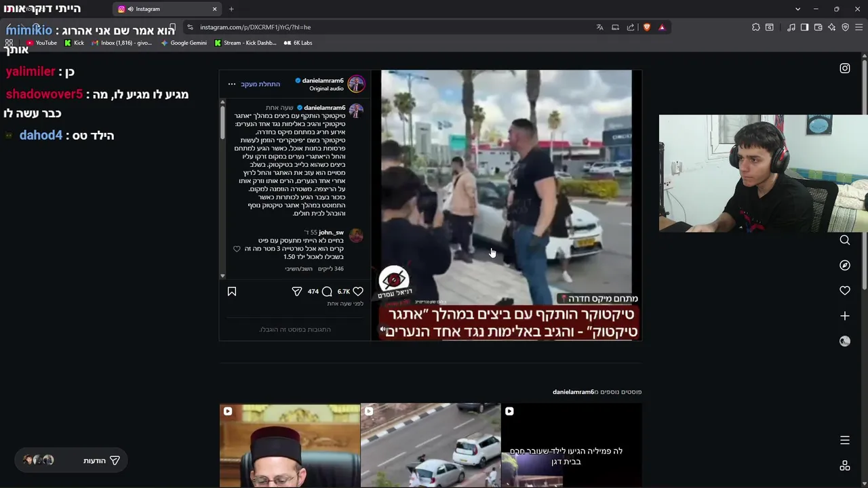Open the sidebar hamburger More menu

coord(845,441)
